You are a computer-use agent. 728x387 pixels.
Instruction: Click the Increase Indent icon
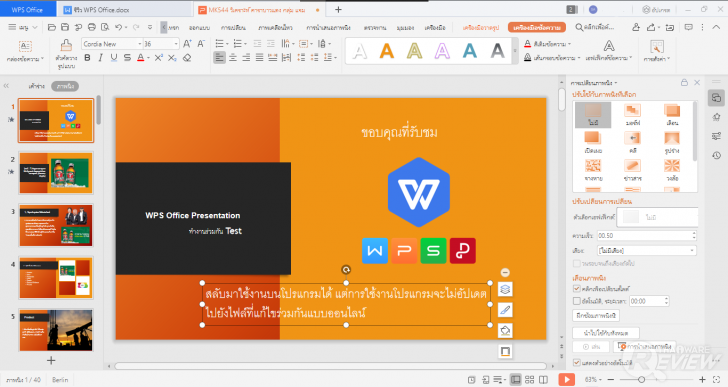point(271,44)
